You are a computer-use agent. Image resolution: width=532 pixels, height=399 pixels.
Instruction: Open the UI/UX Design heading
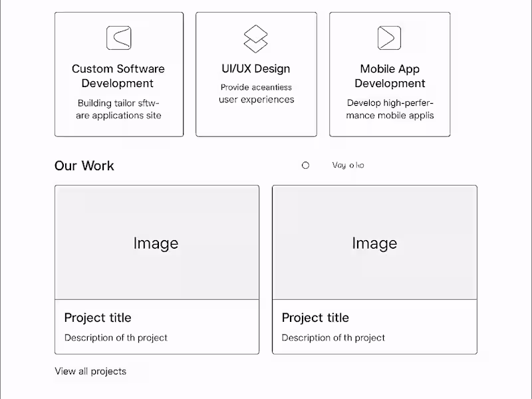[256, 68]
